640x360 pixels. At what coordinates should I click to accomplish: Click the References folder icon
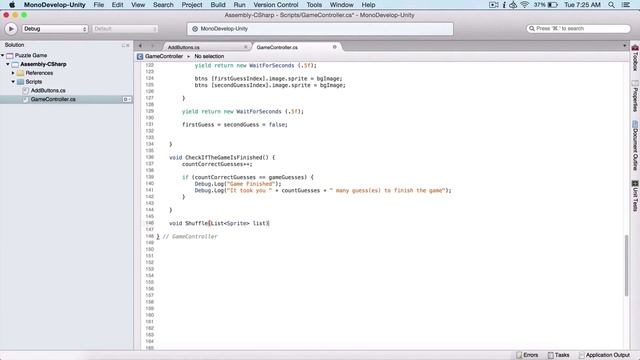coord(20,73)
